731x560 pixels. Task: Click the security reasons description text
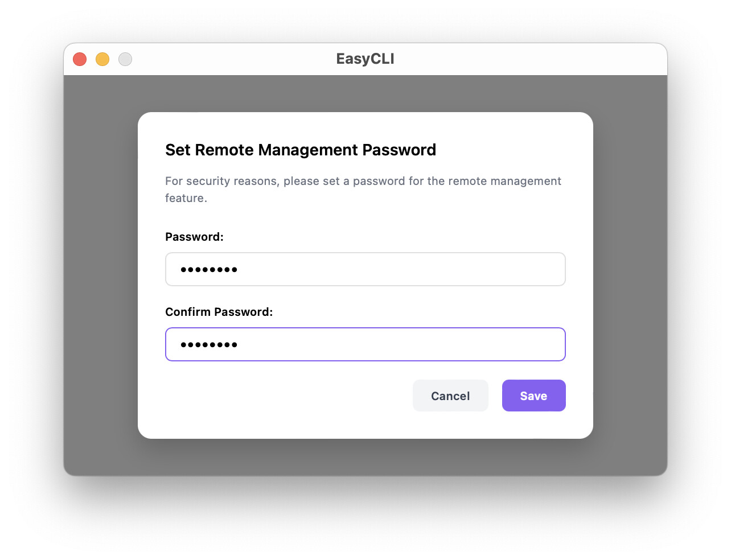[x=363, y=190]
